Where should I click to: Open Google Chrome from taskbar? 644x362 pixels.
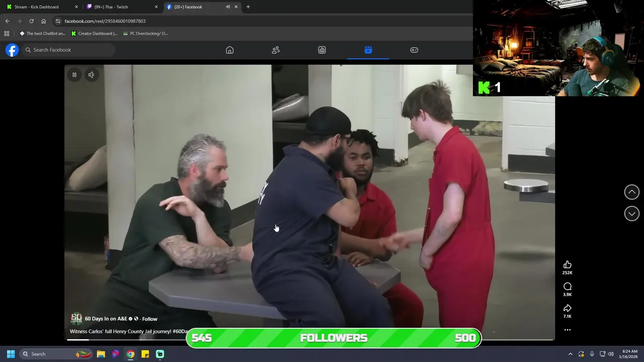(x=130, y=354)
